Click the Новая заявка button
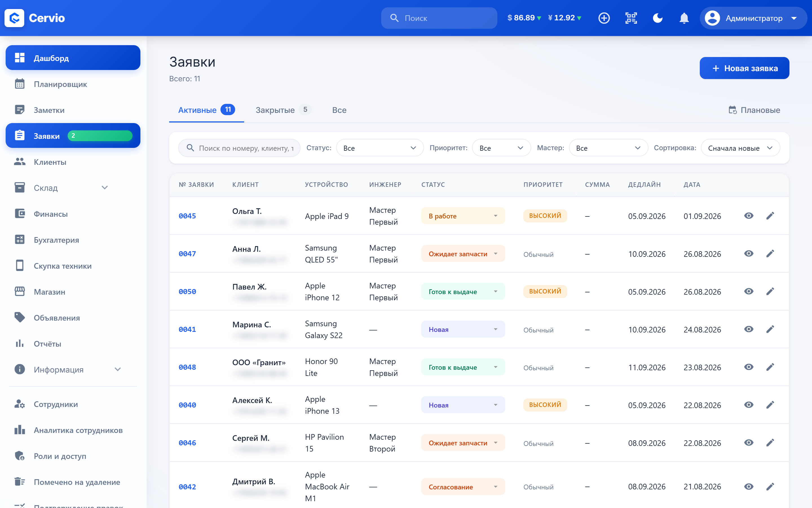The image size is (812, 508). [744, 68]
